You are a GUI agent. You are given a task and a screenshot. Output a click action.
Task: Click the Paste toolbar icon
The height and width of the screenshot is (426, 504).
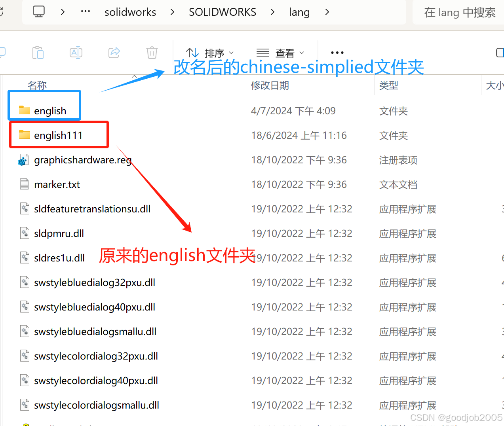[38, 53]
